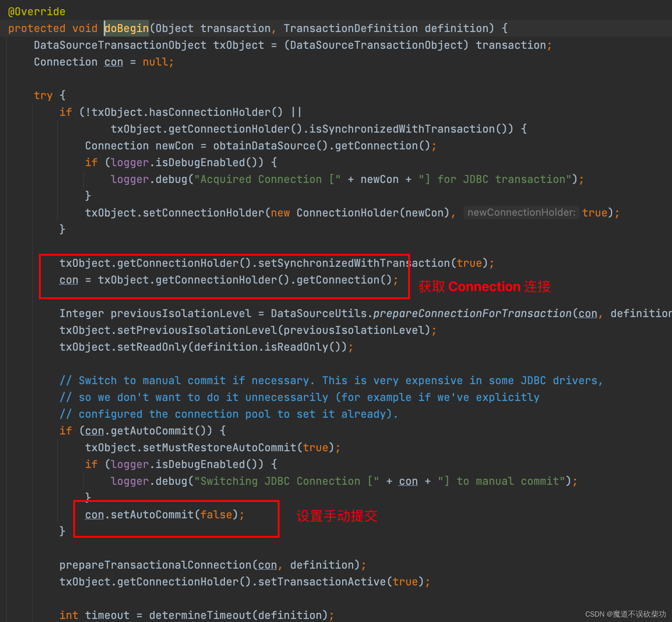Click the prepareConnectionForTransaction method call
The width and height of the screenshot is (672, 622).
473,314
